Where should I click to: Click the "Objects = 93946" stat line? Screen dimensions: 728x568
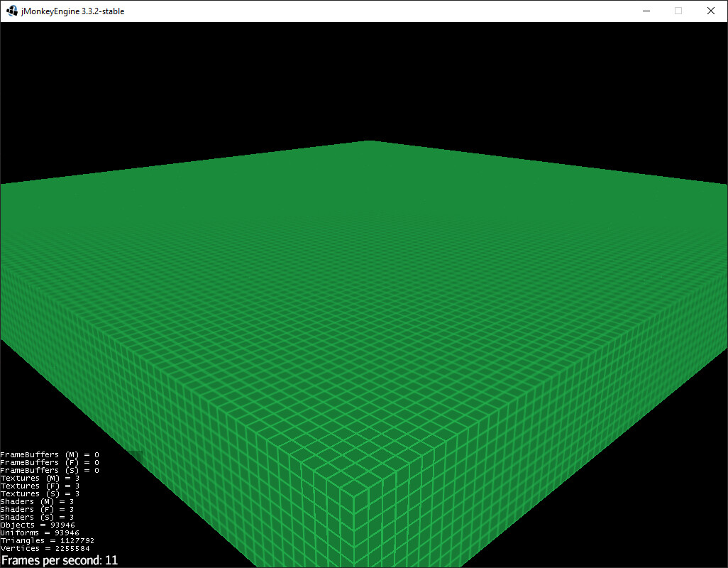coord(38,525)
